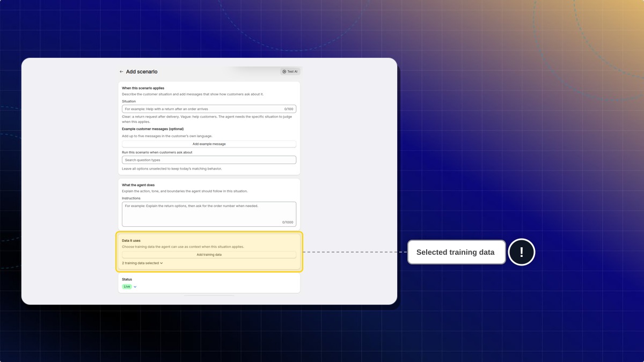Click the Example customer messages (optional) label
The image size is (644, 362).
pos(152,129)
